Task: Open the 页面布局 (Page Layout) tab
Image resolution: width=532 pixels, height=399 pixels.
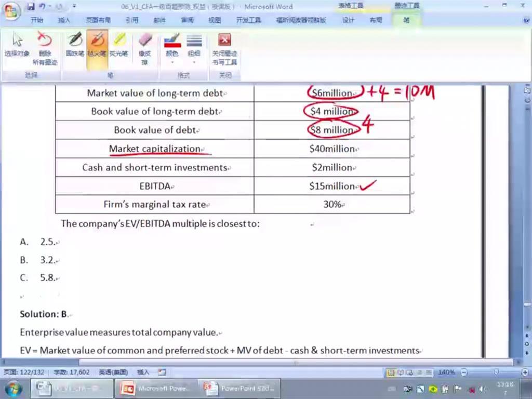Action: click(x=98, y=20)
